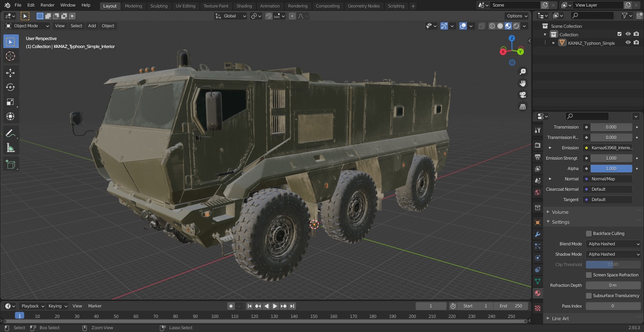Screen dimensions: 644x332
Task: Toggle X-ray display button
Action: (481, 26)
